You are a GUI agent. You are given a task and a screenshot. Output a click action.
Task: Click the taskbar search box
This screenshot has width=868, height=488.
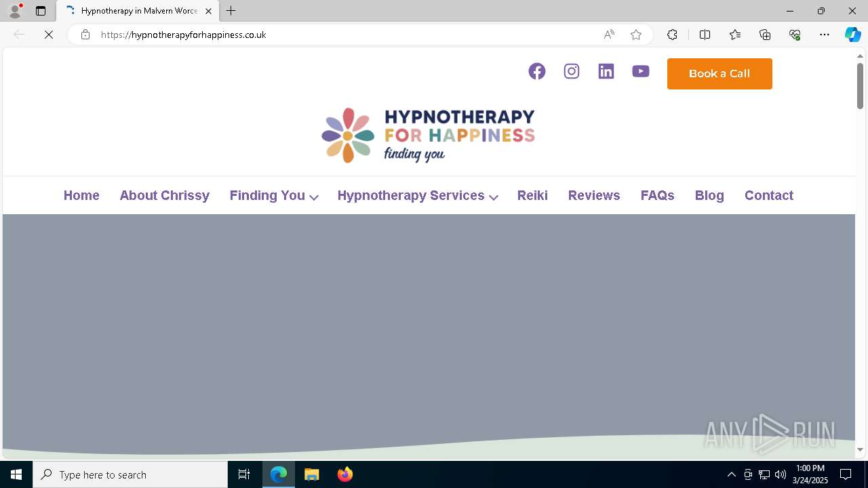(x=130, y=474)
